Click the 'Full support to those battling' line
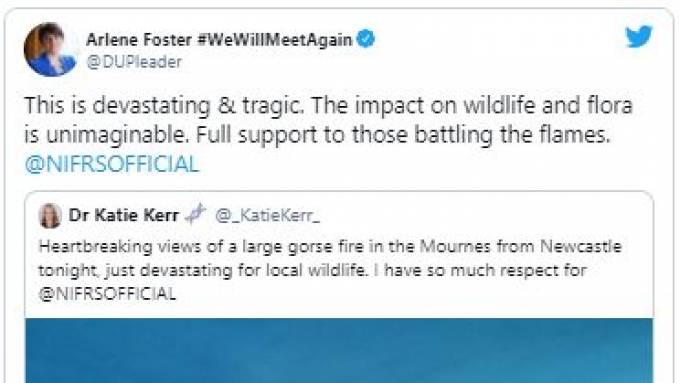This screenshot has height=383, width=680. pyautogui.click(x=343, y=135)
